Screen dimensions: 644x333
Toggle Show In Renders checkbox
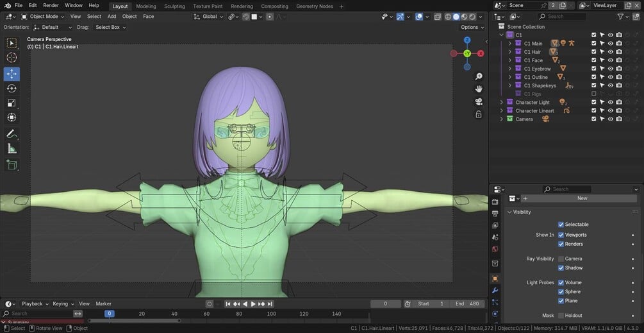tap(561, 244)
